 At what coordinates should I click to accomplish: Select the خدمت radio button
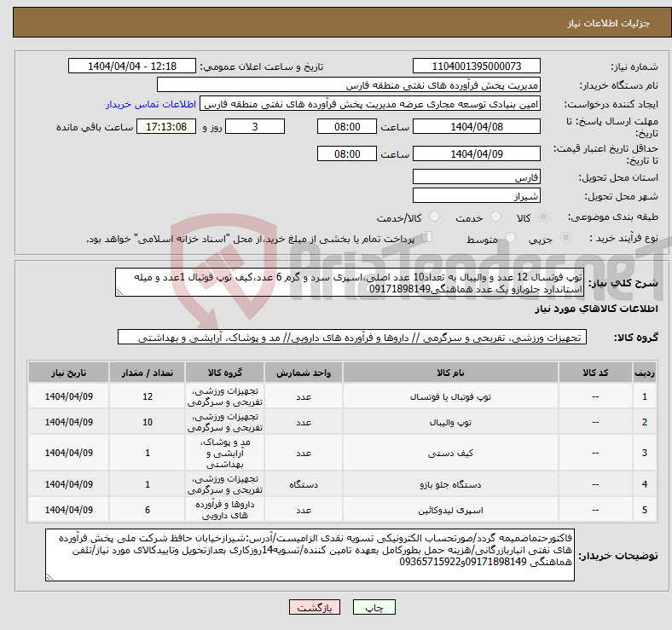point(495,217)
